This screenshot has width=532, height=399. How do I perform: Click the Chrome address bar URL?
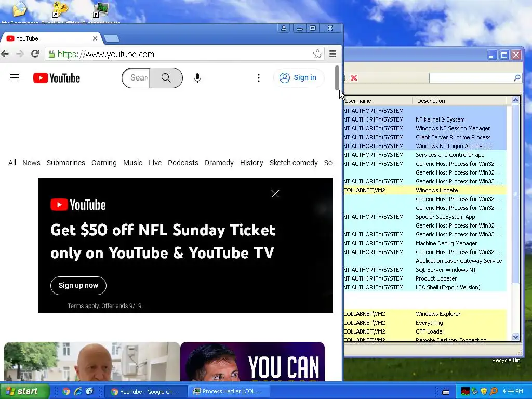tap(106, 54)
